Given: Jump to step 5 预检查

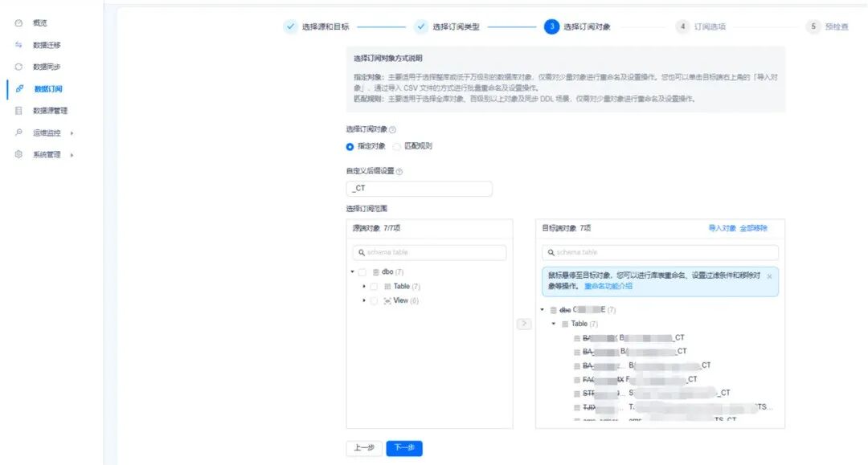Looking at the screenshot, I should 828,27.
